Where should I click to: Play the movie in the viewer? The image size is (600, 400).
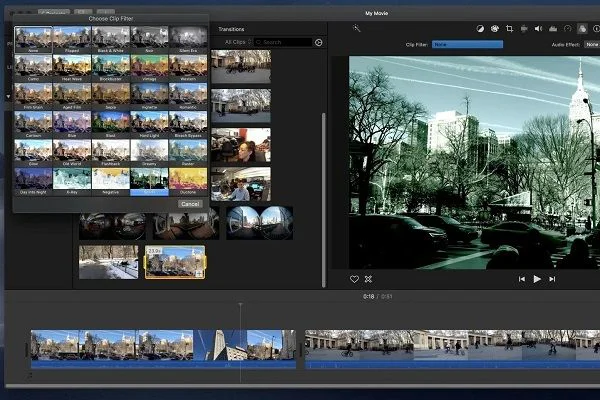pos(537,279)
